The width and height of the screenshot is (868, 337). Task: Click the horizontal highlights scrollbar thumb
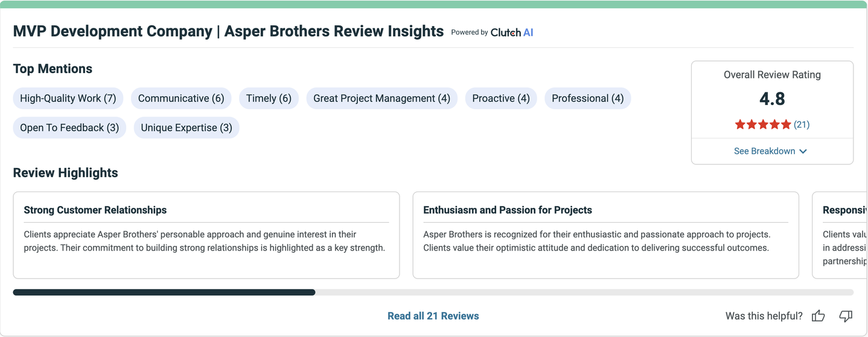click(x=164, y=292)
